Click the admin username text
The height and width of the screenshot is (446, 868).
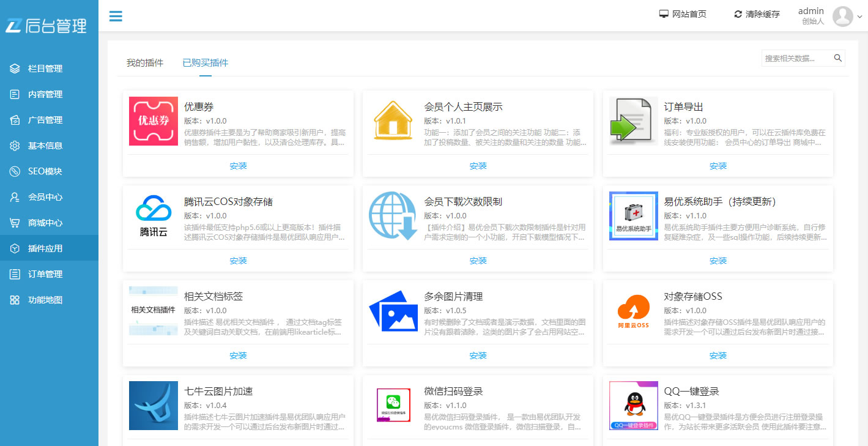pos(811,11)
